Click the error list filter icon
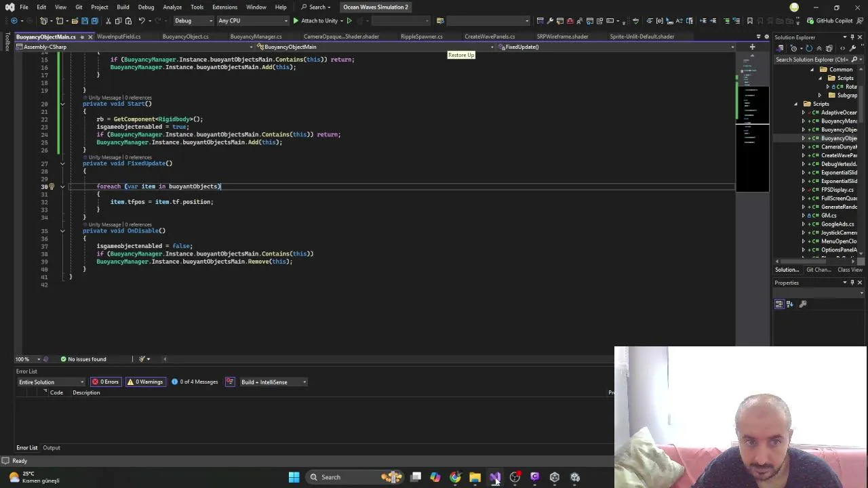 pyautogui.click(x=230, y=382)
